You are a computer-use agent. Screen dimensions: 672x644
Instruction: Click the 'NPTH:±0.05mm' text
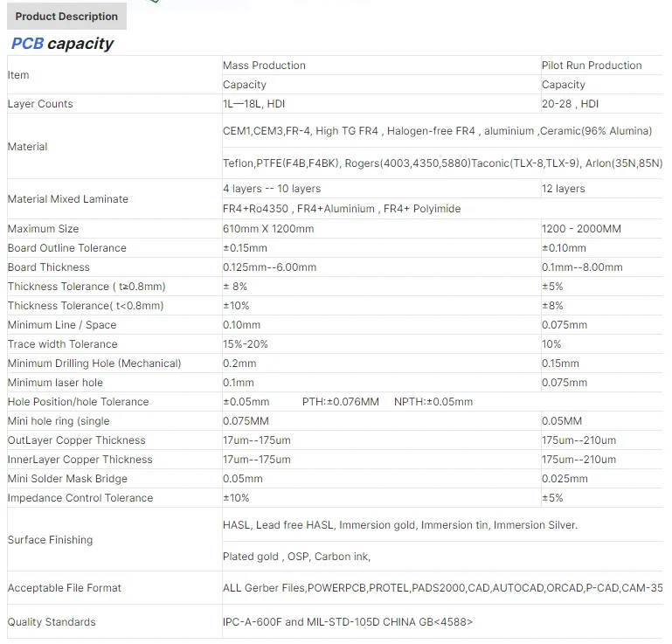433,401
